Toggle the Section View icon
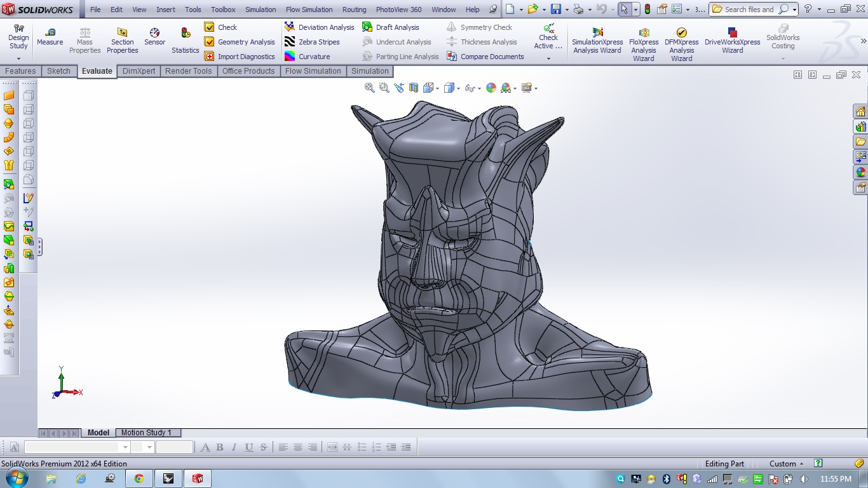Image resolution: width=868 pixels, height=488 pixels. pyautogui.click(x=414, y=88)
